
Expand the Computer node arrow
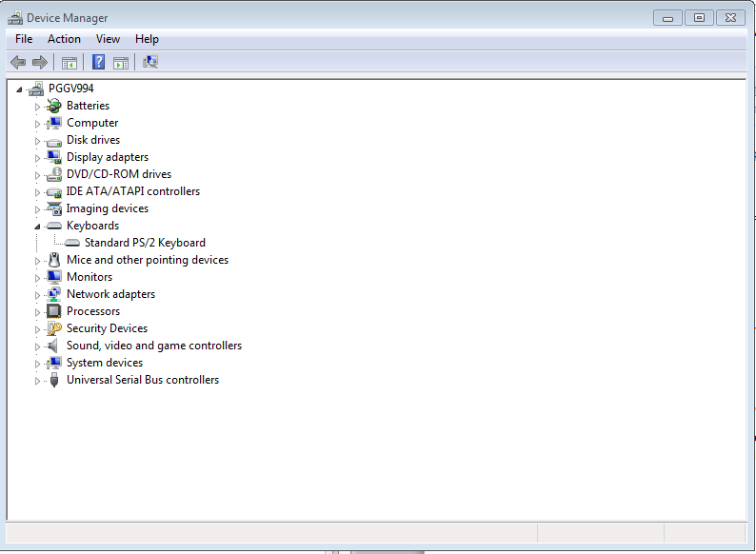pyautogui.click(x=37, y=124)
